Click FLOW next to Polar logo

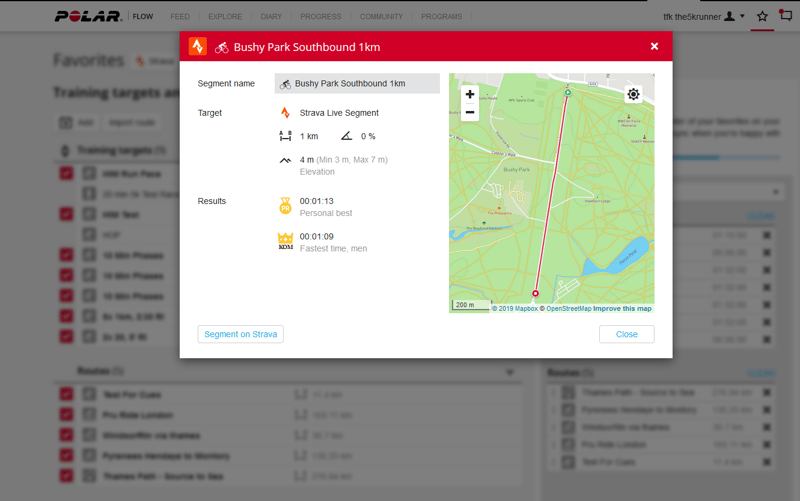click(143, 16)
